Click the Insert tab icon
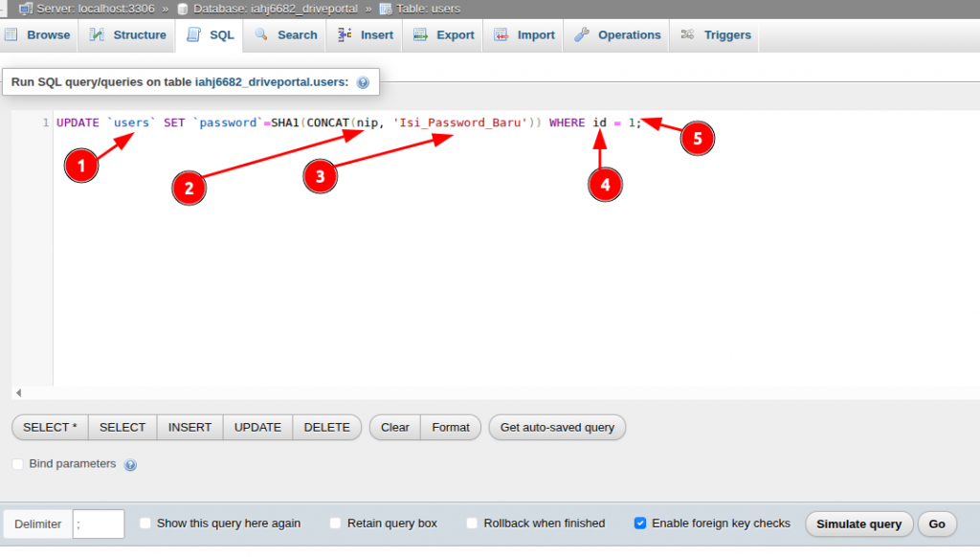The width and height of the screenshot is (980, 557). (x=345, y=34)
